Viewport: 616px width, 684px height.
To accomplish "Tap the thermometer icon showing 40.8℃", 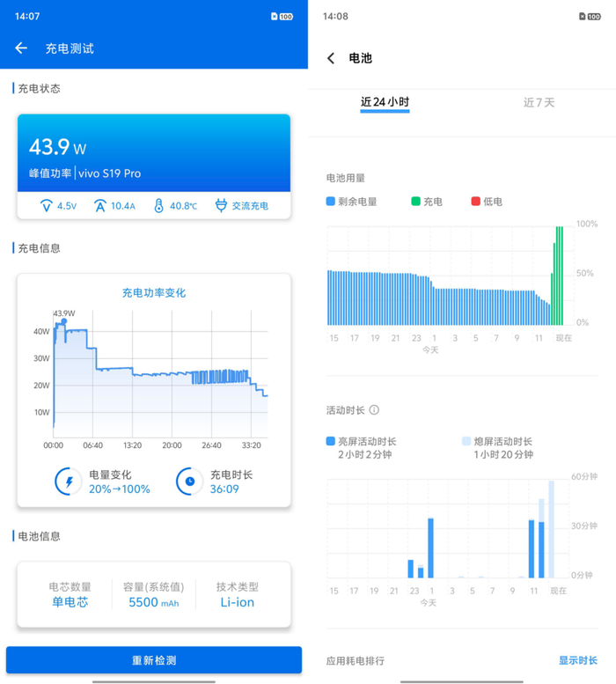I will click(x=158, y=206).
